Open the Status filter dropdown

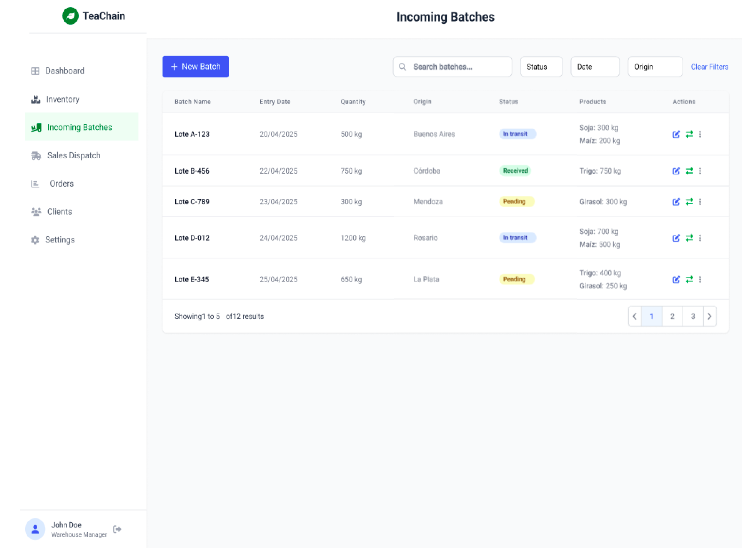pos(541,67)
